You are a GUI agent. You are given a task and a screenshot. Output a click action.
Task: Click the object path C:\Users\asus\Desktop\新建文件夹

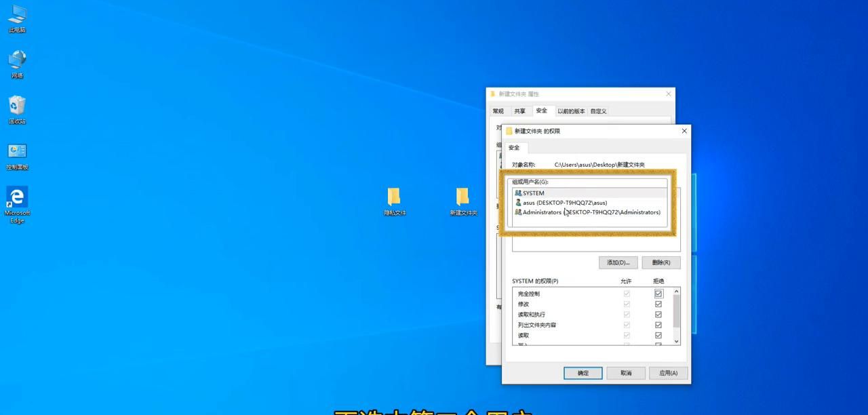coord(599,165)
